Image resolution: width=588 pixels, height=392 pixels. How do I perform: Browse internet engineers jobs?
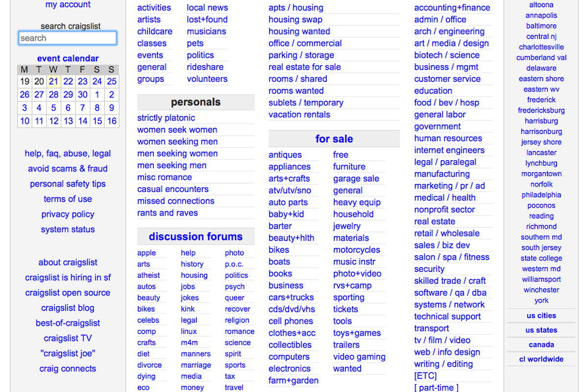[449, 150]
